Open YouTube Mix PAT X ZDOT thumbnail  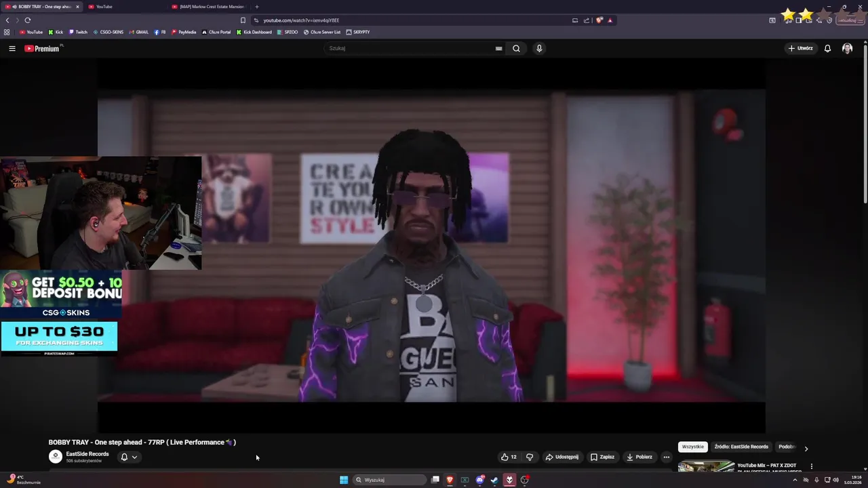(x=706, y=466)
